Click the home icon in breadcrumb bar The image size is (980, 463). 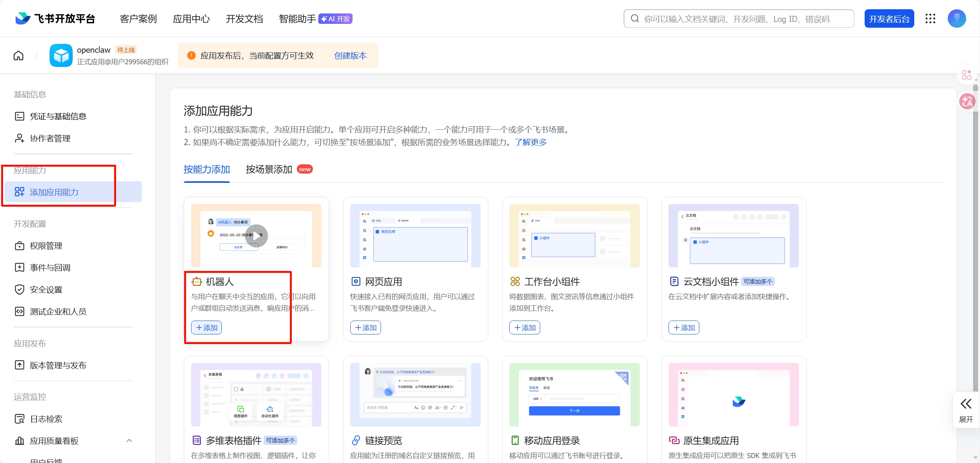(x=18, y=56)
